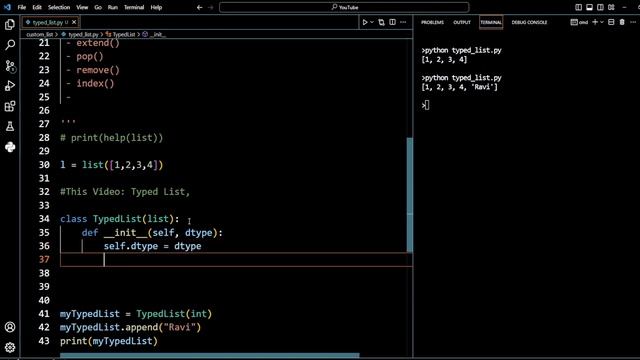This screenshot has width=640, height=360.
Task: Click the editor vertical scrollbar thumb
Action: pyautogui.click(x=409, y=195)
